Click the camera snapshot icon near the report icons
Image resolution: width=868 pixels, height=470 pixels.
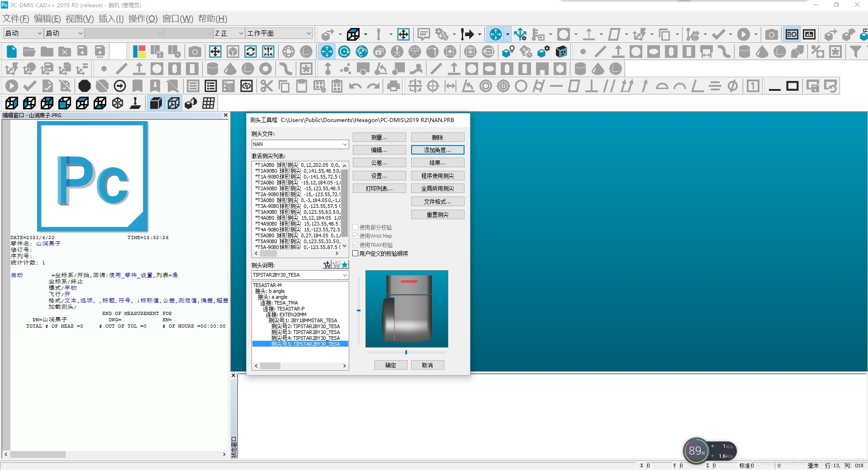click(x=772, y=34)
